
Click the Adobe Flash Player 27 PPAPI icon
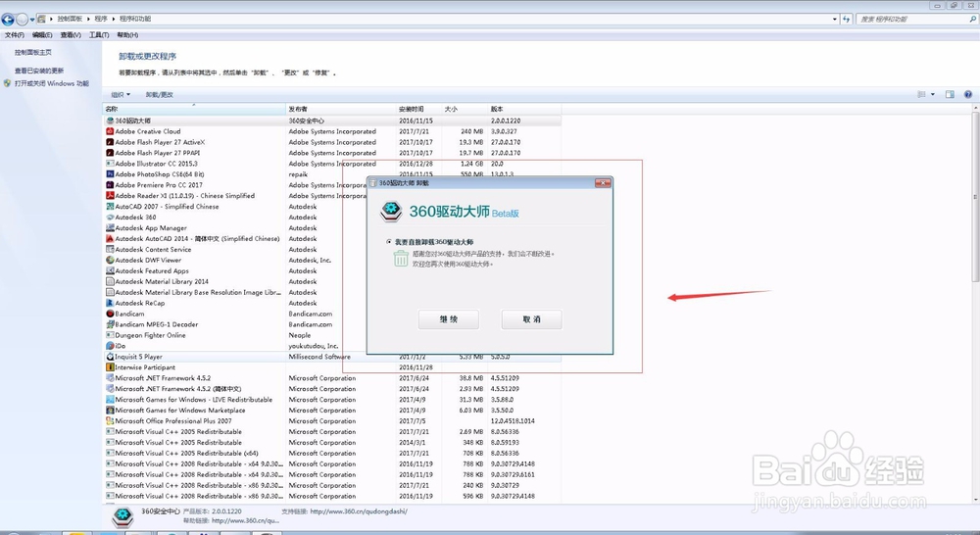tap(110, 153)
